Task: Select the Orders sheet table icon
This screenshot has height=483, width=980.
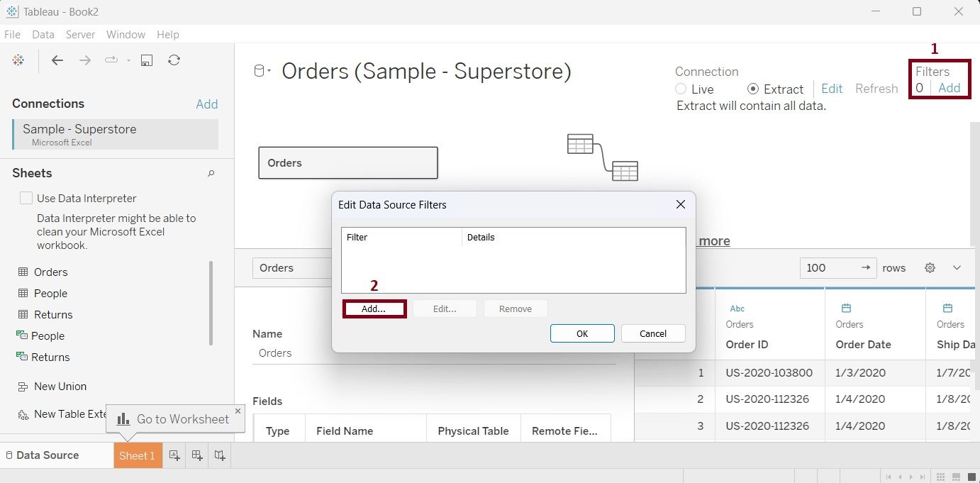Action: [x=23, y=272]
